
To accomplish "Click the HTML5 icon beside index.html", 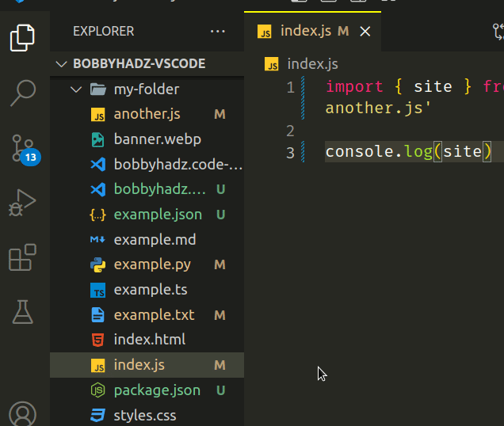I will click(x=97, y=340).
